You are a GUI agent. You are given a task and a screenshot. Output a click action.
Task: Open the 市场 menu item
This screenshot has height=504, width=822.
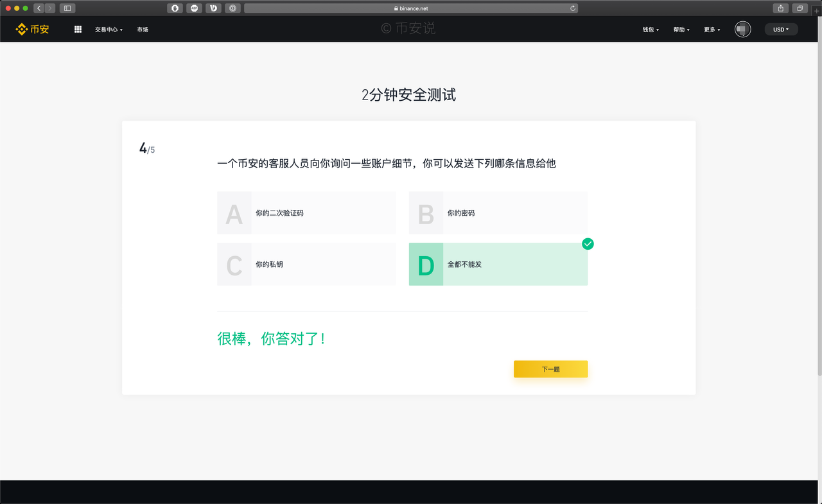(x=143, y=30)
